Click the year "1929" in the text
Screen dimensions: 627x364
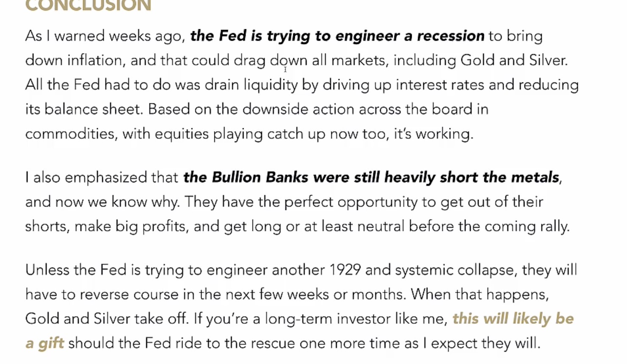[345, 270]
